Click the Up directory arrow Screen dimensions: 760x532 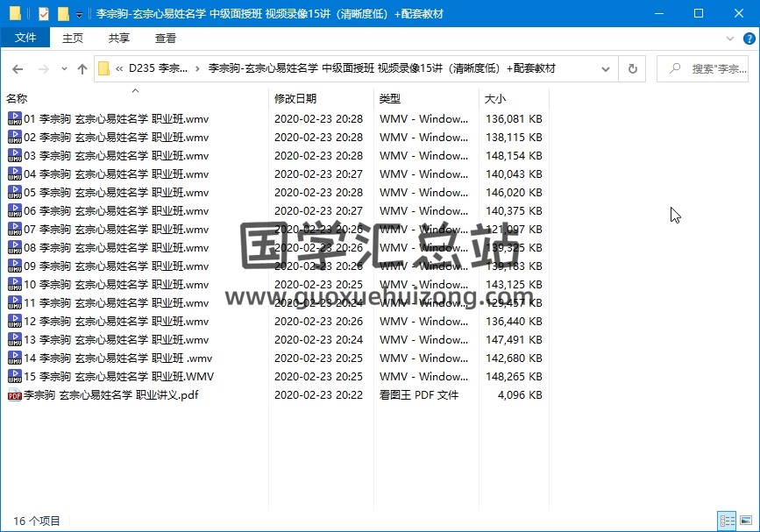click(82, 68)
